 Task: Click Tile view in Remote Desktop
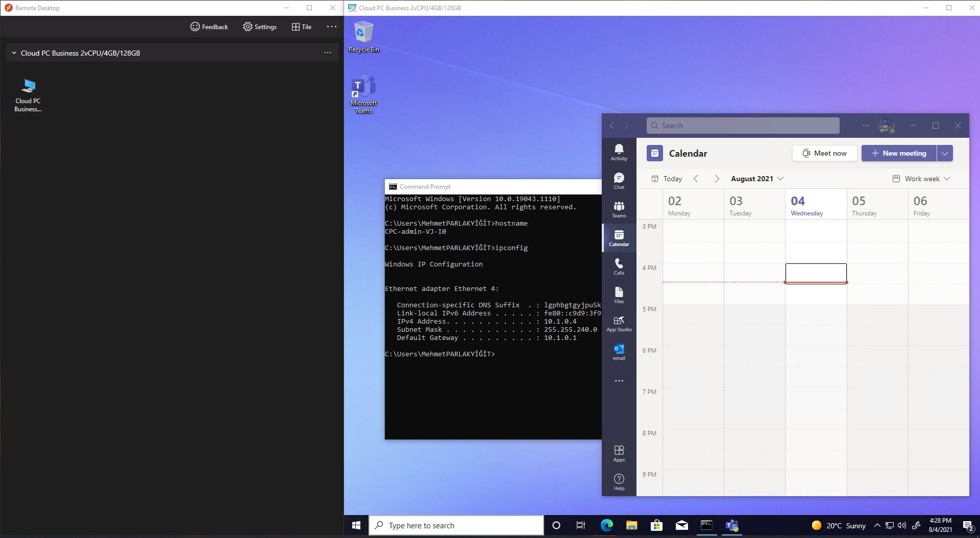[301, 27]
